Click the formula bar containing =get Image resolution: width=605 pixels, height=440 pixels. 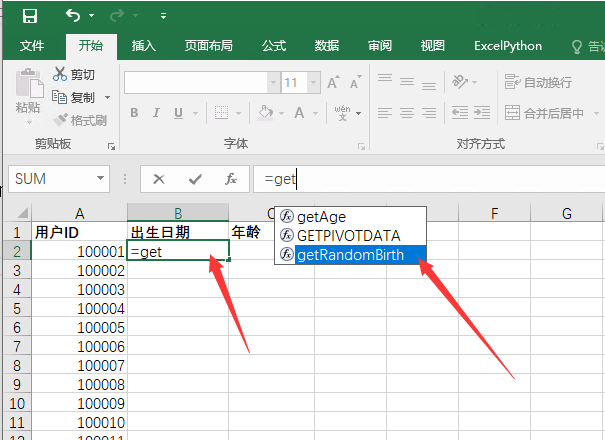click(428, 179)
